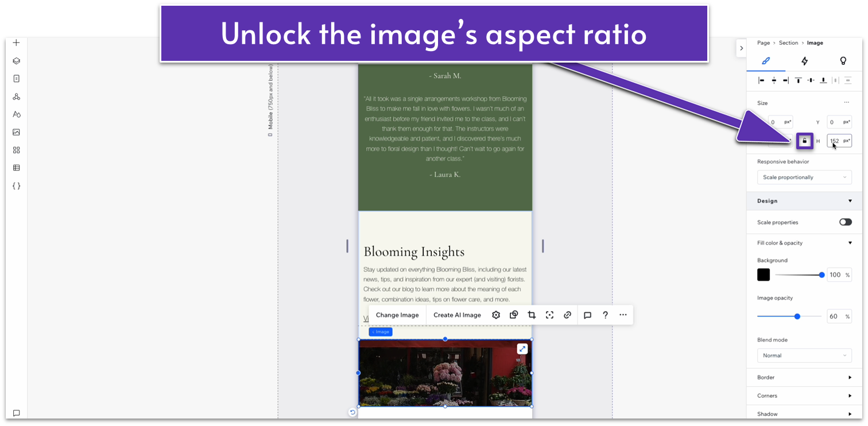
Task: Click the rotate handle below image
Action: pos(352,412)
